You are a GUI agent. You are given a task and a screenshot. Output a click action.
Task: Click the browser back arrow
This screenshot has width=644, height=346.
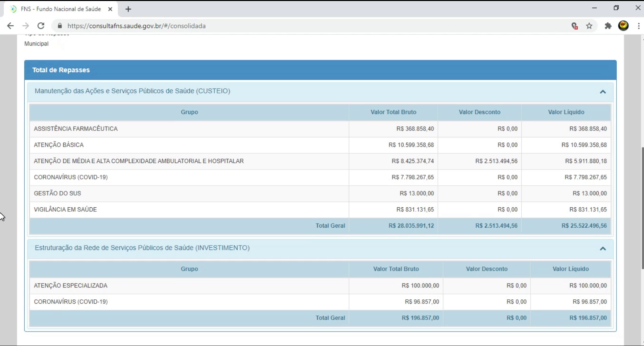[x=10, y=26]
